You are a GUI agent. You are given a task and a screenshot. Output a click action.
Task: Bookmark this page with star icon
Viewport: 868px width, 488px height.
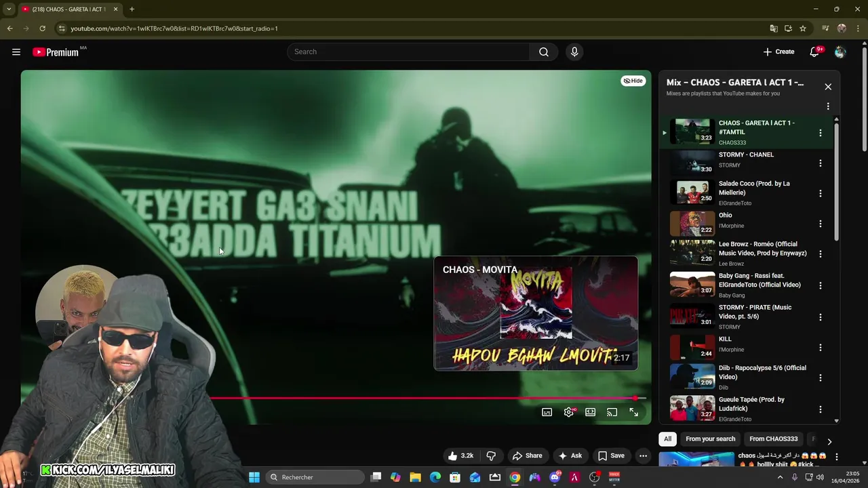point(803,28)
